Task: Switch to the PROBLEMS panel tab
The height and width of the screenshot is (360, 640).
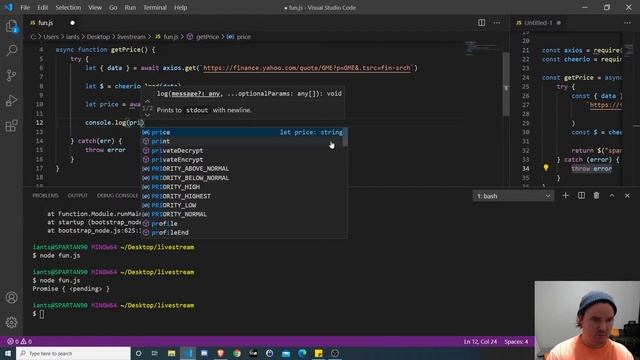Action: pos(45,196)
